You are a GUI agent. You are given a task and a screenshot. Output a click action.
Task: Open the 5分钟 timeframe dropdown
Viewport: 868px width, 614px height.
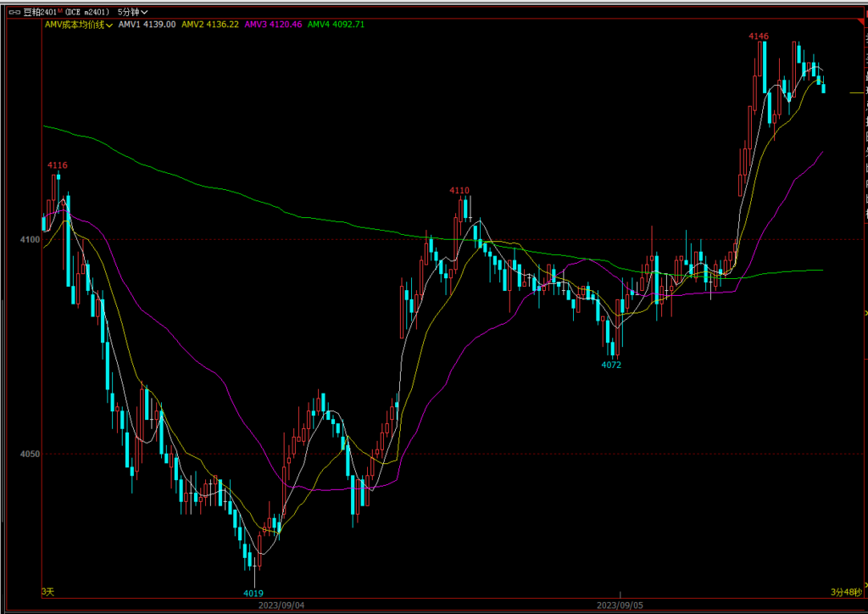(132, 12)
